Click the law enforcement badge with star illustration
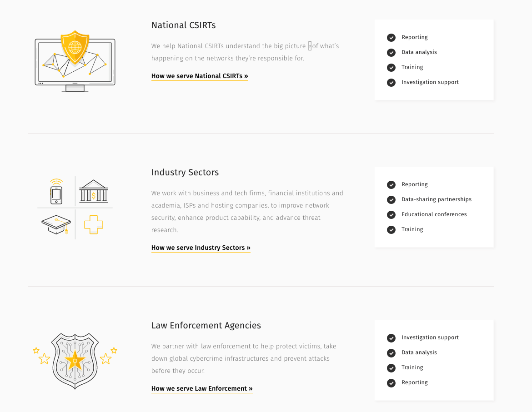This screenshot has height=412, width=532. (75, 361)
